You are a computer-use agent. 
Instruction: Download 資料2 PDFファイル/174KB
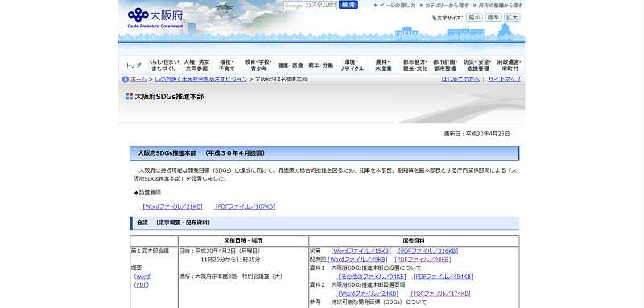pyautogui.click(x=440, y=293)
